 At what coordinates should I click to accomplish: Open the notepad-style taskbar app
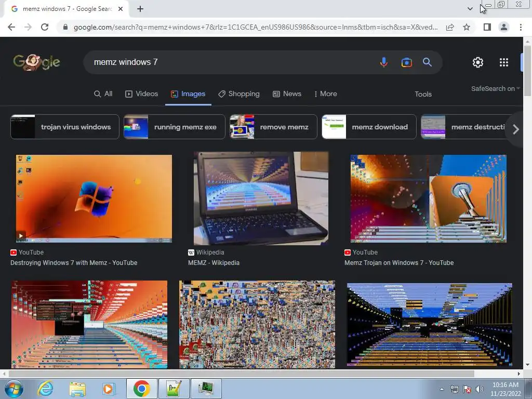pos(174,389)
